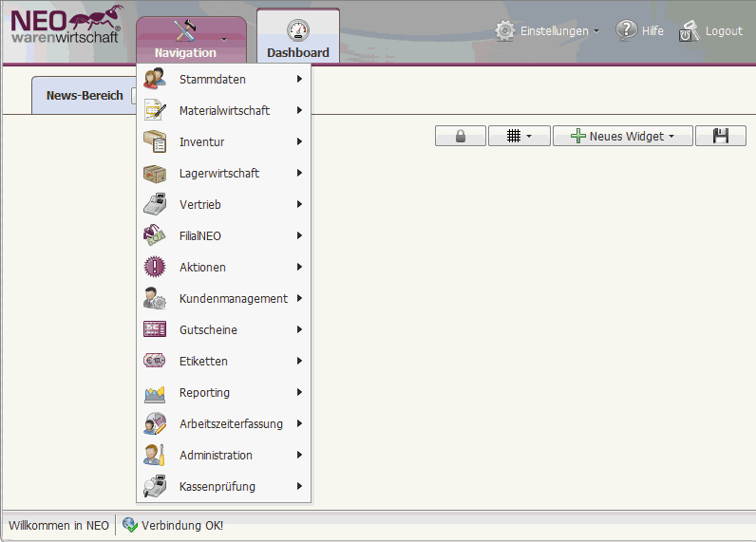Click the Hilfe link
Screen dimensions: 756x542
[652, 30]
